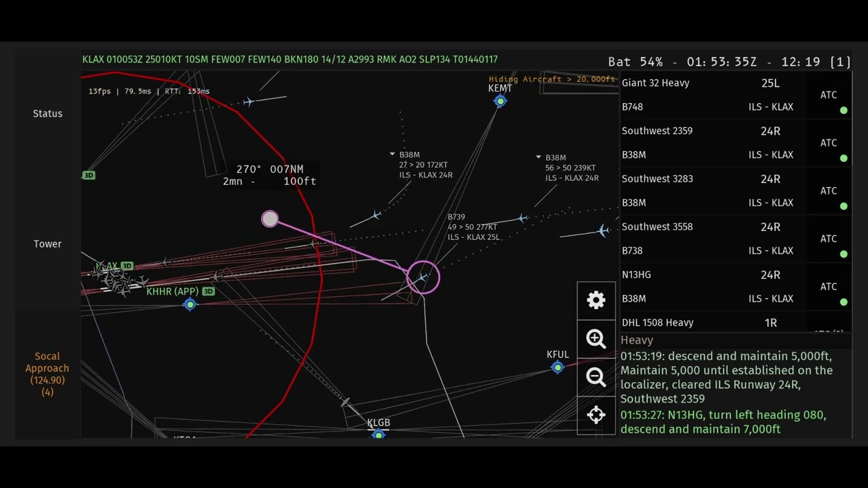This screenshot has width=868, height=488.
Task: Open the 3D view badge beside KLAX
Action: (127, 266)
